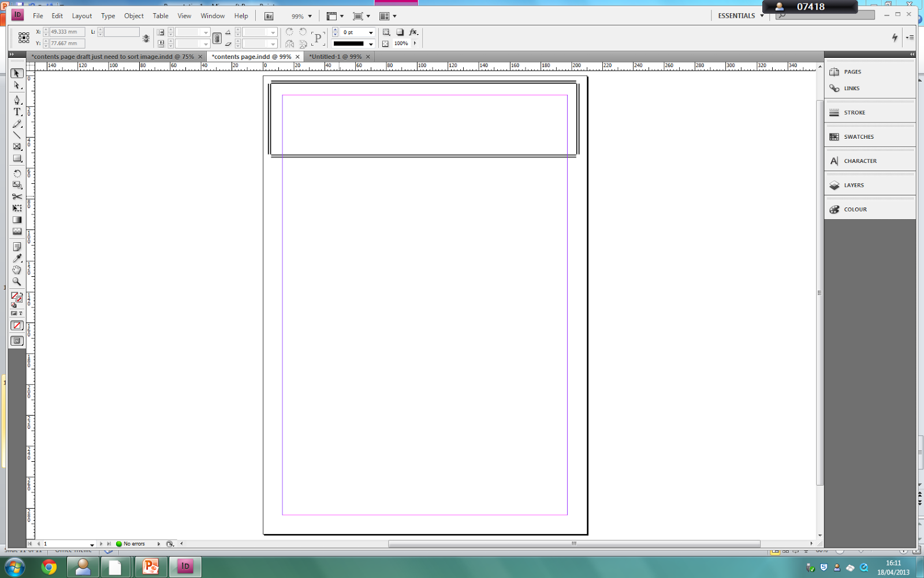Screen dimensions: 924x578
Task: Open PowerPoint from the Windows taskbar
Action: pos(151,567)
